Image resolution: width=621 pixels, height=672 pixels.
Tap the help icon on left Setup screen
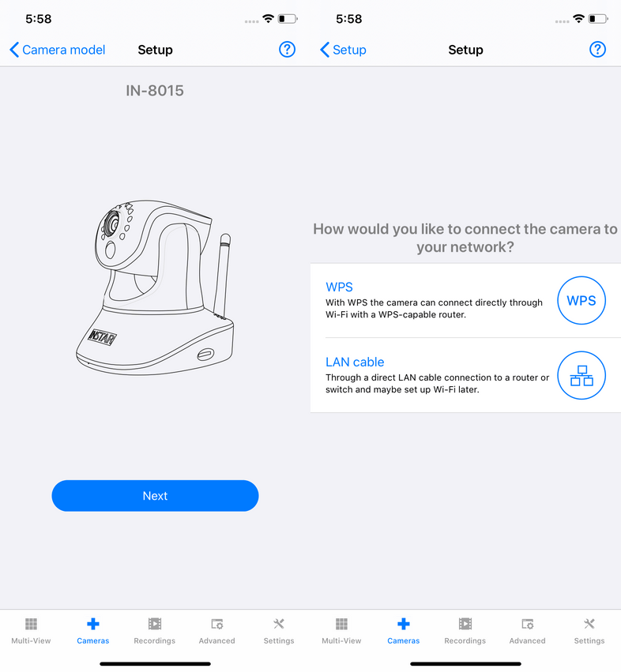click(x=287, y=50)
